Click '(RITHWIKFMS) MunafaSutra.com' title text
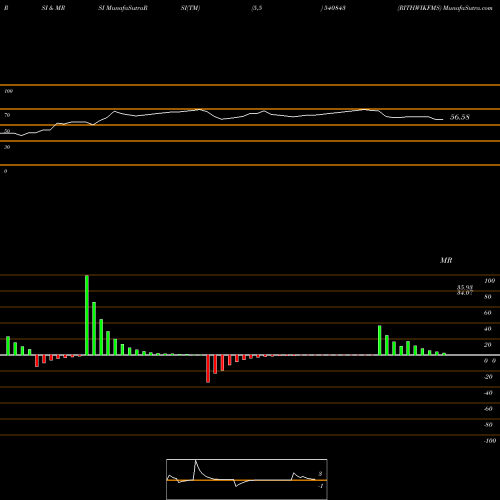Viewport: 500px width, 500px height. pos(445,8)
